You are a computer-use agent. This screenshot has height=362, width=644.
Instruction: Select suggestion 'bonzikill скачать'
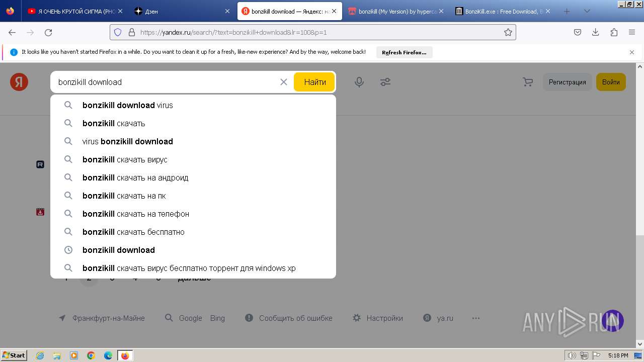click(193, 123)
